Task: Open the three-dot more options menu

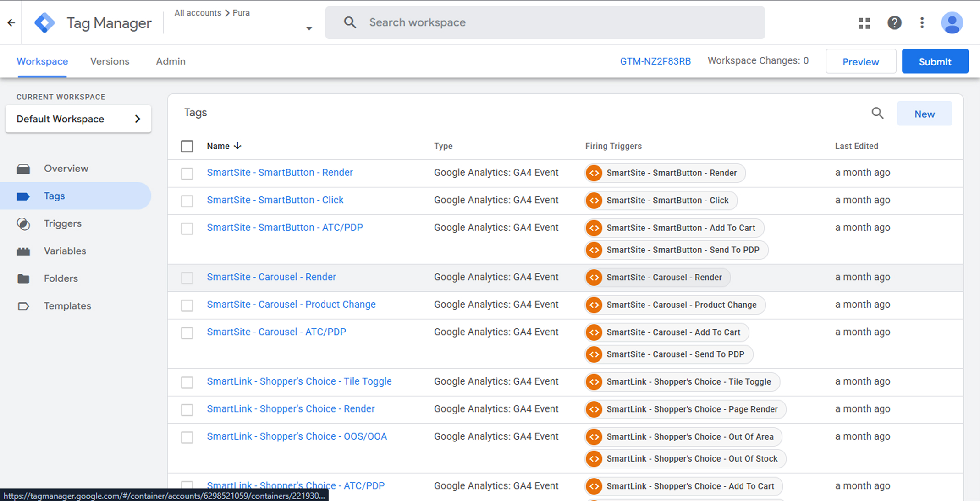Action: tap(922, 22)
